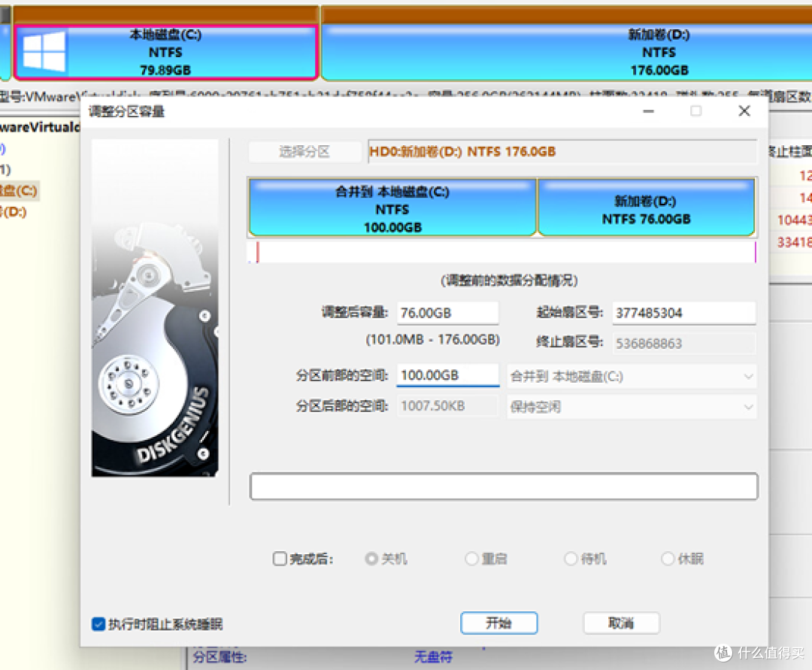Click the 开始 (Start) button
Viewport: 812px width, 670px height.
498,623
